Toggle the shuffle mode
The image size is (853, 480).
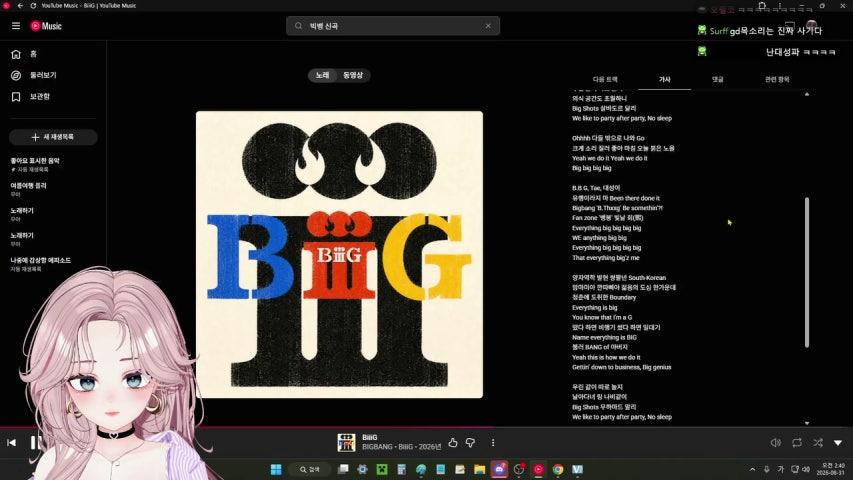[818, 443]
